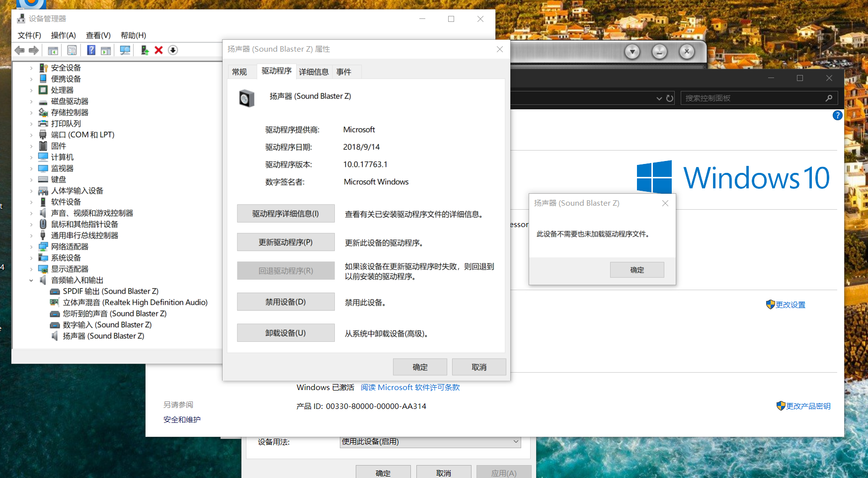Expand the 存储控制器 category
868x478 pixels.
coord(31,112)
